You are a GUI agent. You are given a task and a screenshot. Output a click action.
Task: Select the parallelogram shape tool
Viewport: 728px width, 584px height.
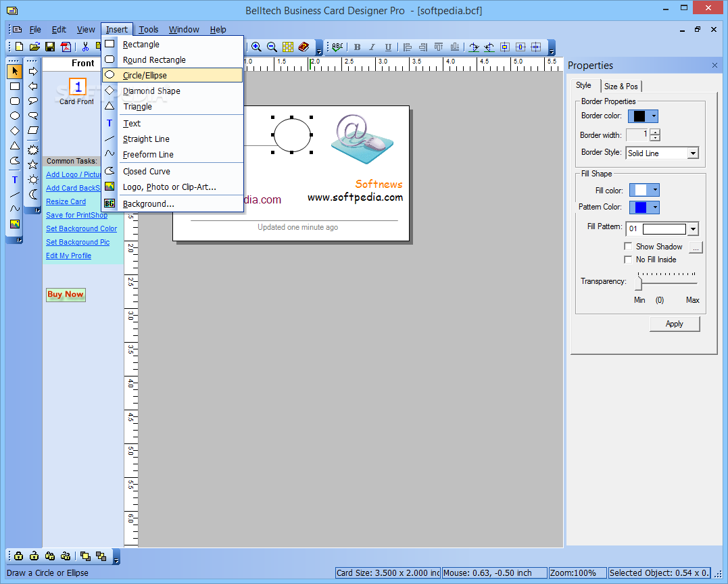tap(33, 130)
